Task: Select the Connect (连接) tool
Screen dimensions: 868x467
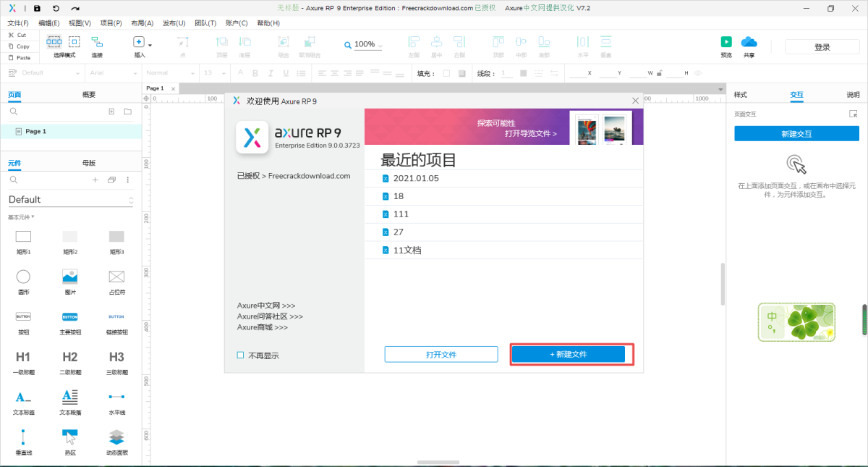Action: [x=97, y=42]
